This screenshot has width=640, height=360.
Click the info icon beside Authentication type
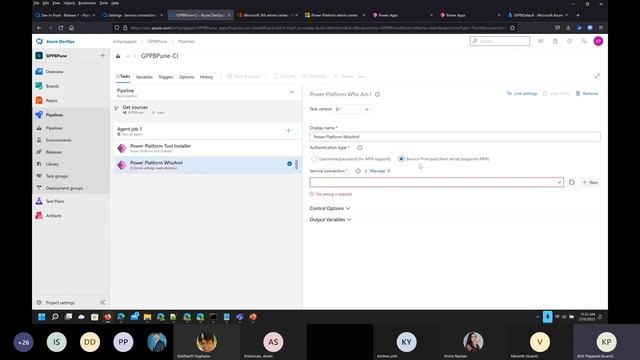coord(360,147)
